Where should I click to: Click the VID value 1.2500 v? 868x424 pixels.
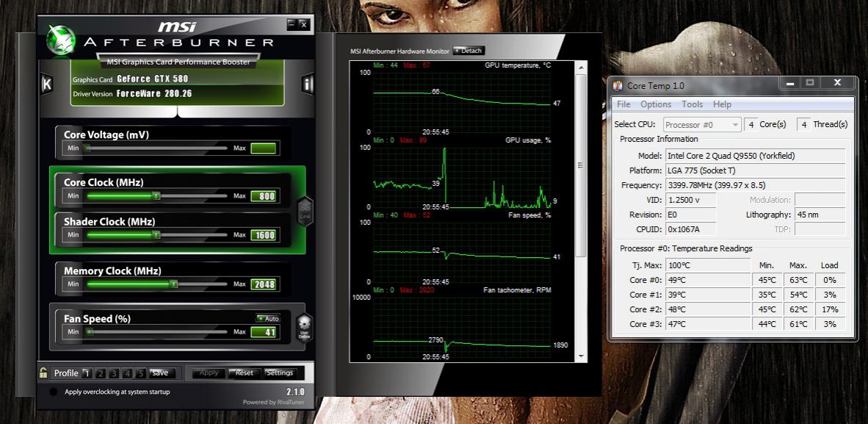[x=690, y=200]
